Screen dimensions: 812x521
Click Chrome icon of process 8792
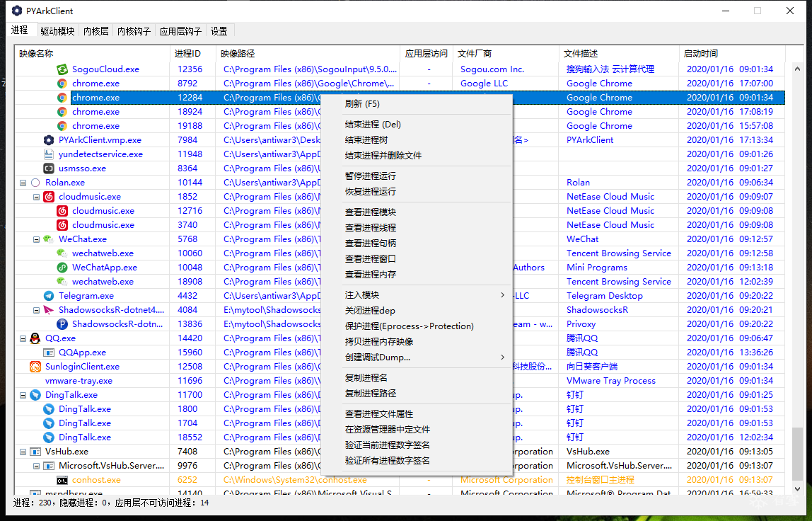coord(62,84)
